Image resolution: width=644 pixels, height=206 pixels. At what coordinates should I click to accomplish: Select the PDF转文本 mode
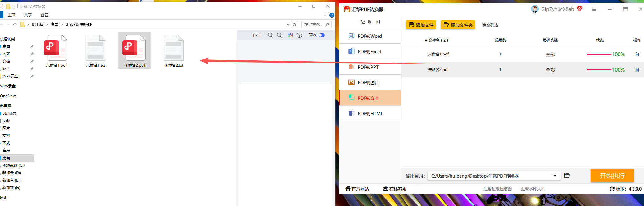coord(370,98)
